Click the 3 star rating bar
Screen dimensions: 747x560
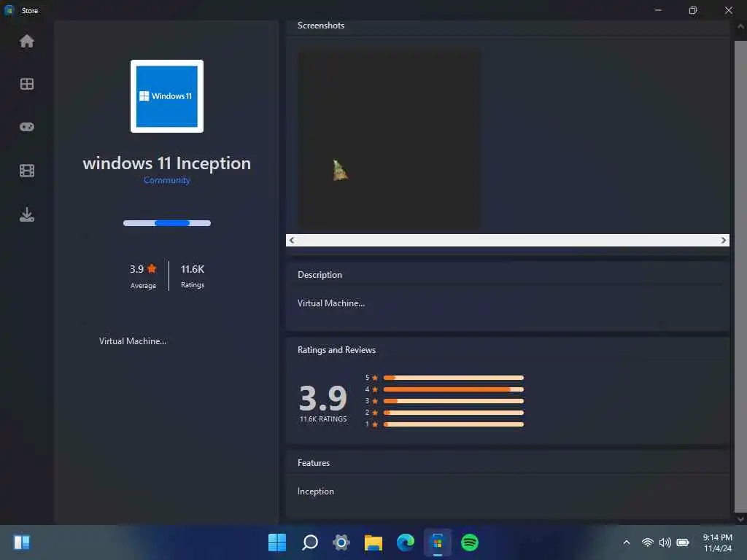coord(454,401)
